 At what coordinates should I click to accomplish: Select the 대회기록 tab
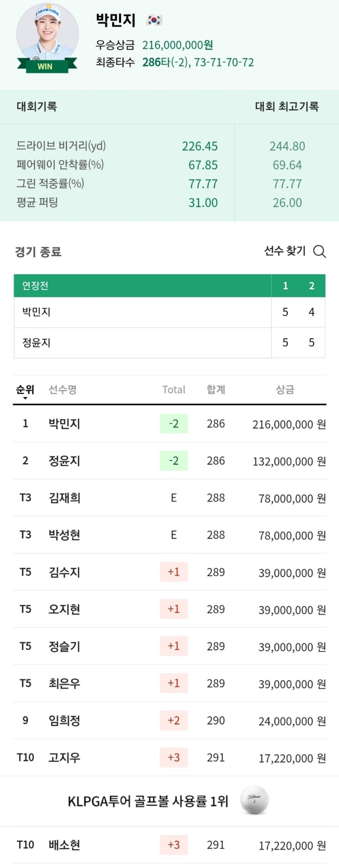(37, 107)
